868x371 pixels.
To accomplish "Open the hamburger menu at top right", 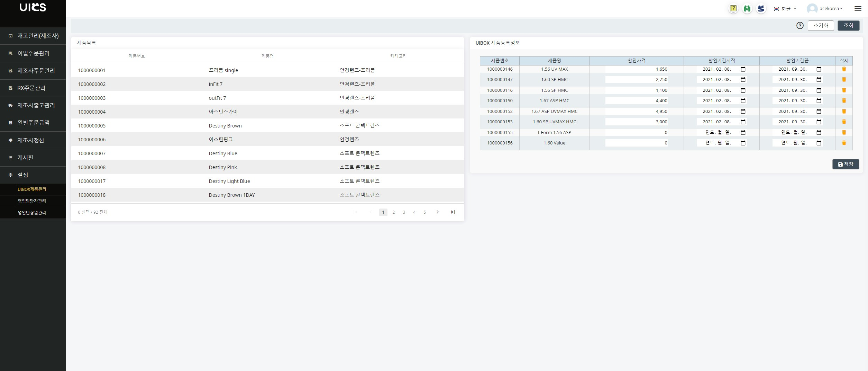I will [858, 9].
